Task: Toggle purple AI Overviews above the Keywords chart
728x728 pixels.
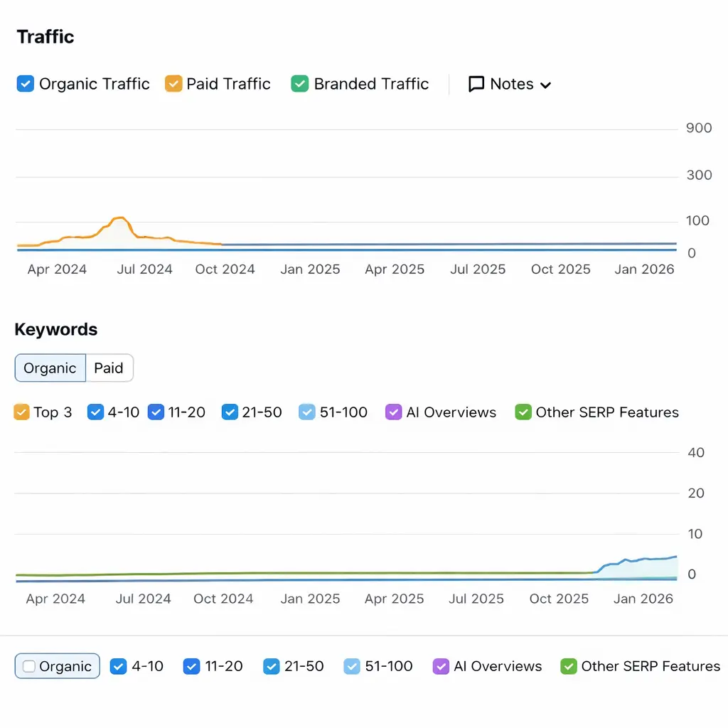Action: click(393, 412)
